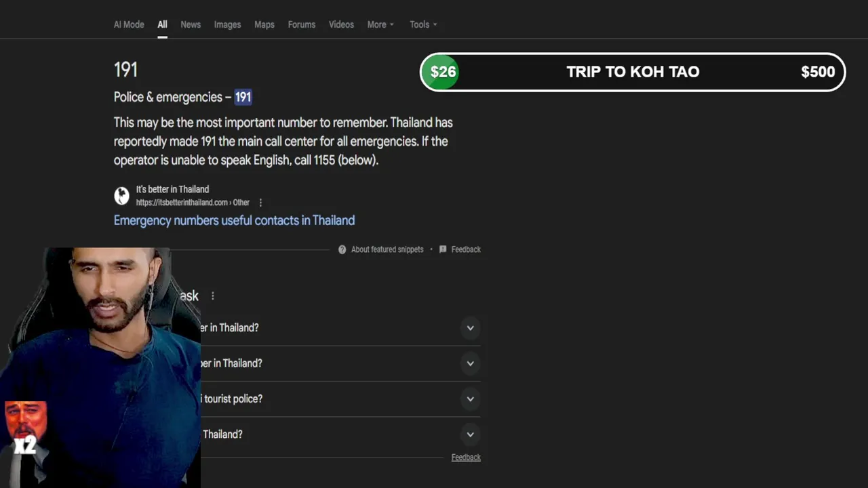This screenshot has height=488, width=868.
Task: Click the About featured snippets question icon
Action: [342, 249]
